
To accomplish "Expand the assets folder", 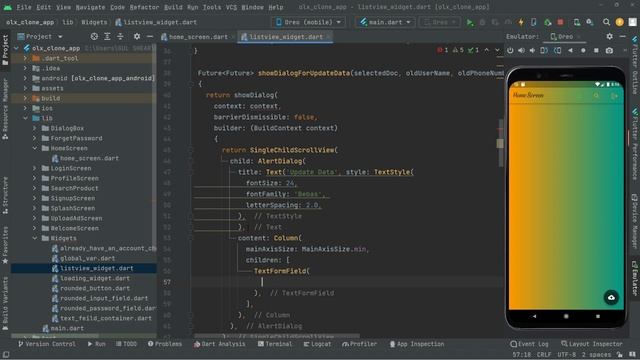I will click(25, 88).
